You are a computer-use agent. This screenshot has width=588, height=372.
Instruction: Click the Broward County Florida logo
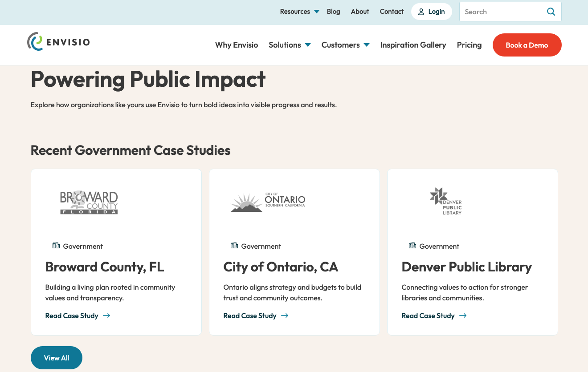point(89,202)
